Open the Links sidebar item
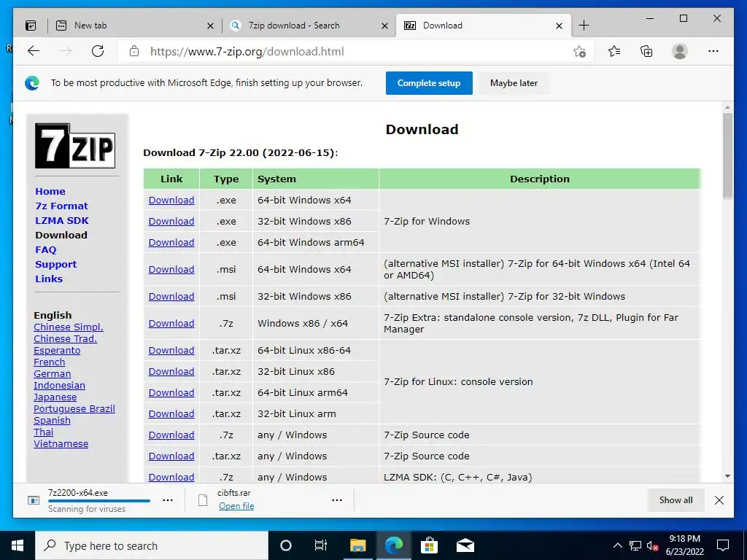The image size is (747, 560). (x=49, y=279)
